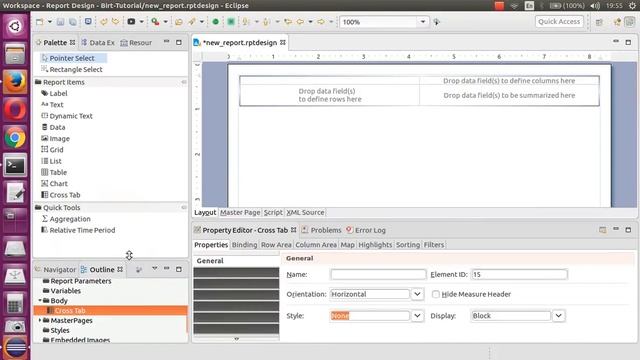
Task: Select the Data palette item
Action: (53, 127)
